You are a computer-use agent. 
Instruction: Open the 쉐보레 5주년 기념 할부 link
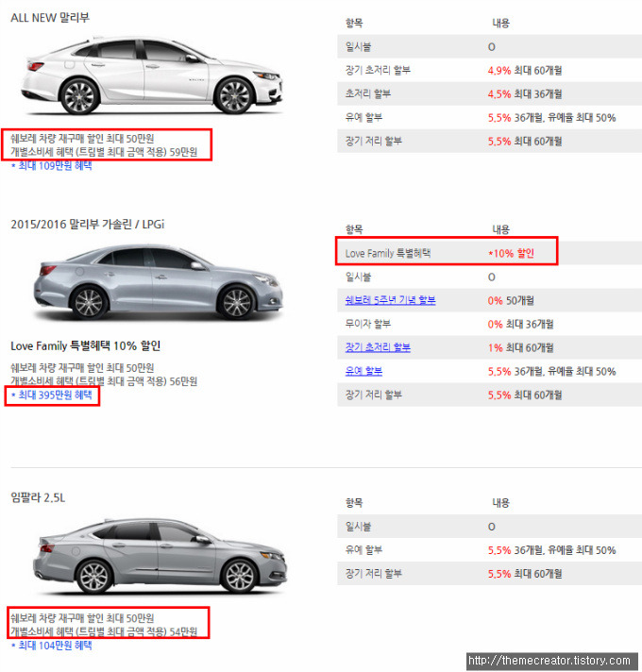[390, 300]
